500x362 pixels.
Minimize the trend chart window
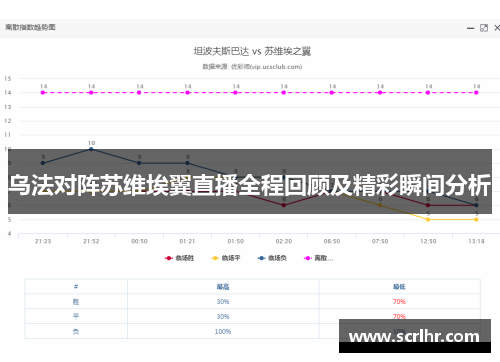click(470, 28)
